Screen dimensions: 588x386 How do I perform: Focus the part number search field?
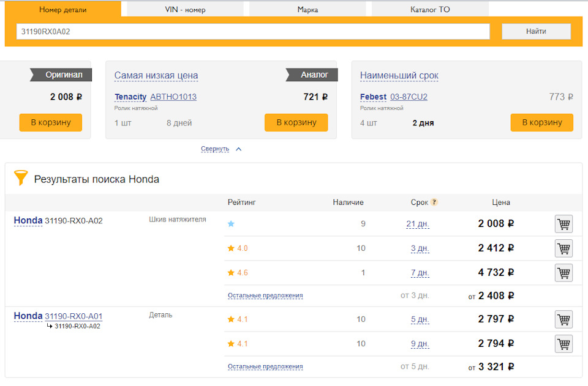point(253,31)
